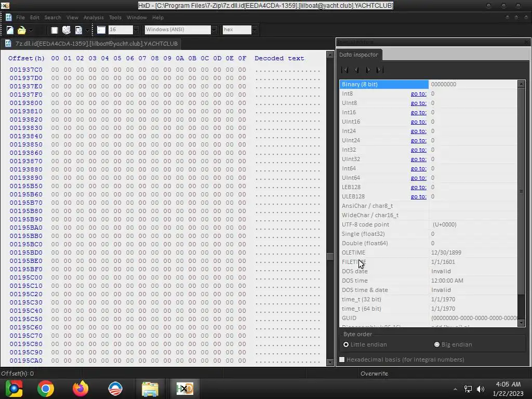This screenshot has width=532, height=399.
Task: Select the GUID row in inspector
Action: click(x=428, y=318)
